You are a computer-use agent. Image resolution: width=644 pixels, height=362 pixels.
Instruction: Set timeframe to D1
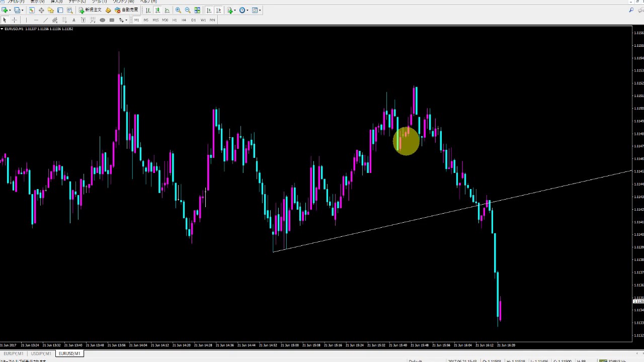(194, 20)
